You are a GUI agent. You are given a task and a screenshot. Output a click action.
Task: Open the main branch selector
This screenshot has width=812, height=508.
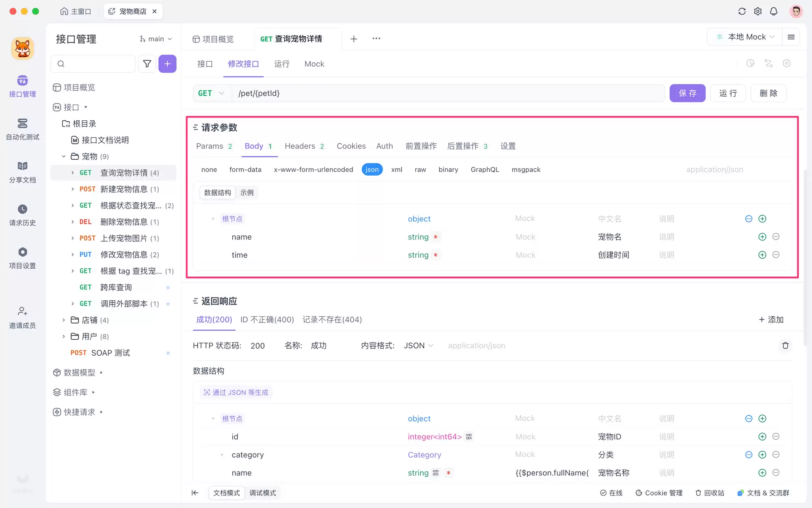click(156, 39)
